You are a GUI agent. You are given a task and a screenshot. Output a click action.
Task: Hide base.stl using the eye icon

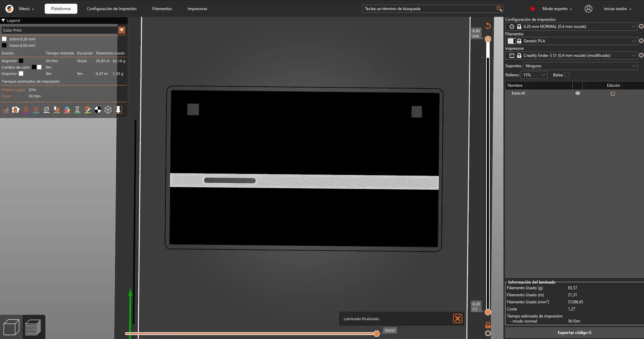tap(577, 93)
